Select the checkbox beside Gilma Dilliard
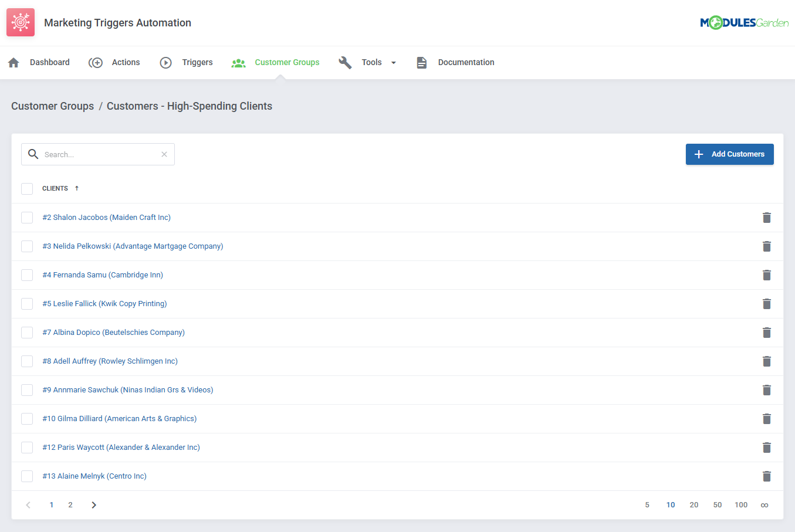 pos(27,418)
